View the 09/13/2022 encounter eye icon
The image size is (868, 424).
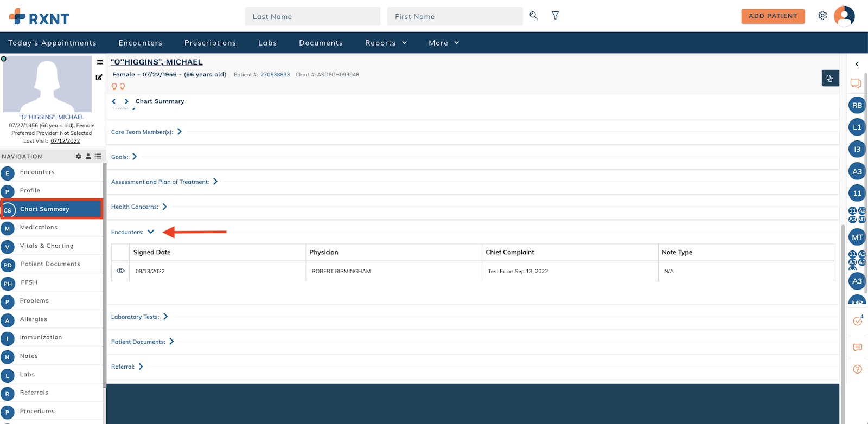[120, 271]
